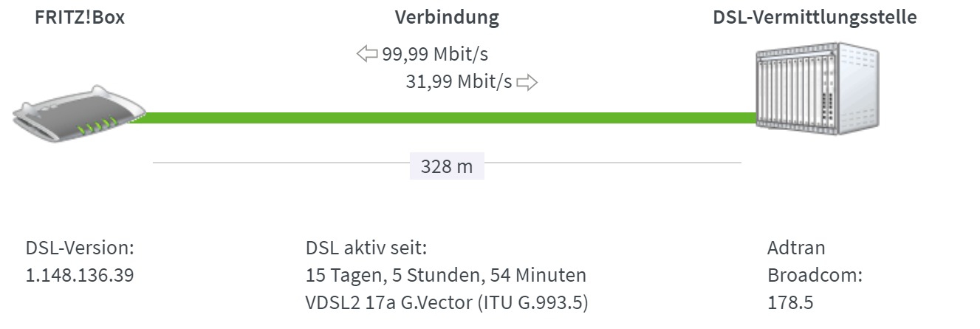Click the left-pointing downstream arrow icon
Image resolution: width=980 pixels, height=329 pixels.
tap(367, 54)
